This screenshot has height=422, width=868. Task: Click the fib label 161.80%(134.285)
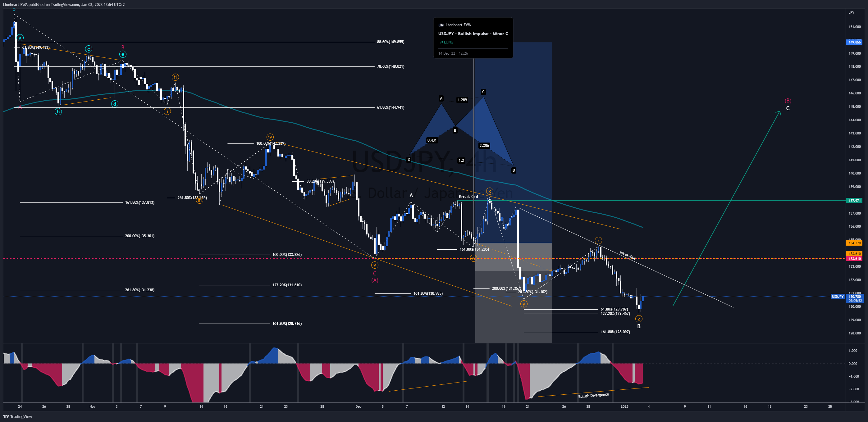(x=474, y=249)
